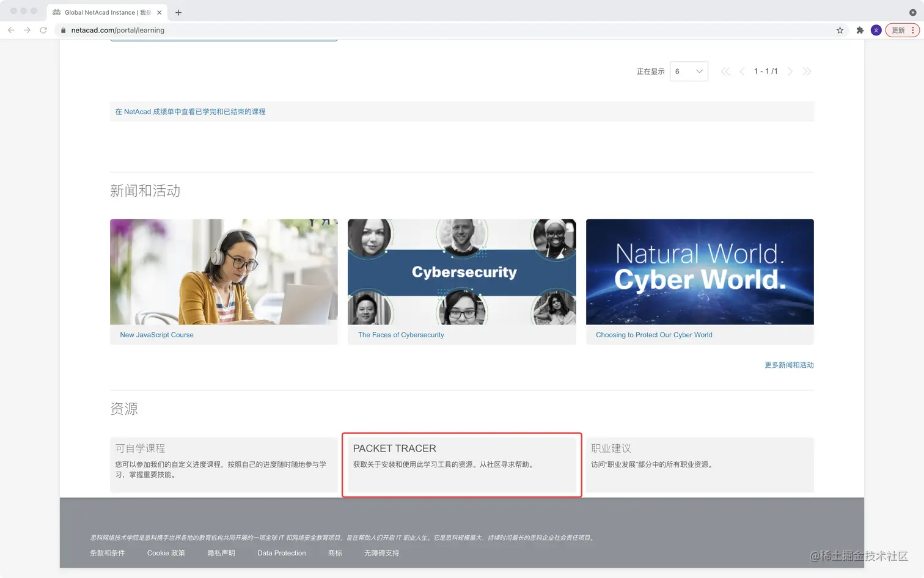Open 条款和条件 footer link

[x=107, y=553]
